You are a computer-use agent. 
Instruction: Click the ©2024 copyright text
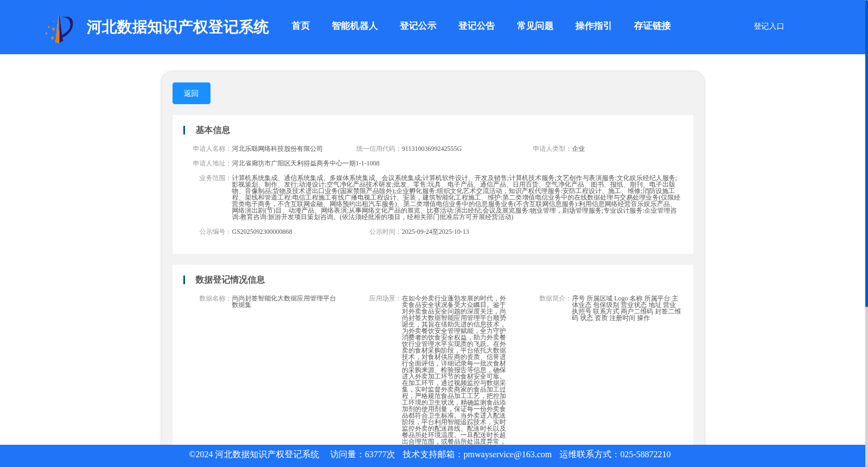[254, 455]
